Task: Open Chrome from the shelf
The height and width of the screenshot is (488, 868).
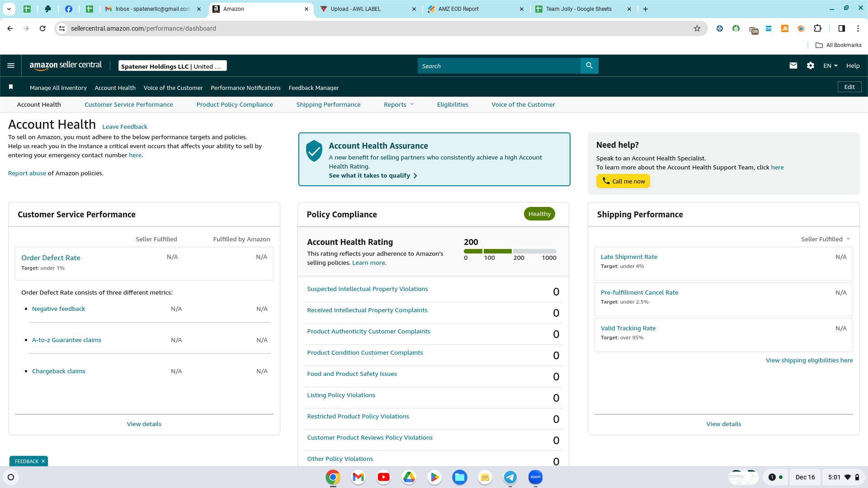Action: pos(333,477)
